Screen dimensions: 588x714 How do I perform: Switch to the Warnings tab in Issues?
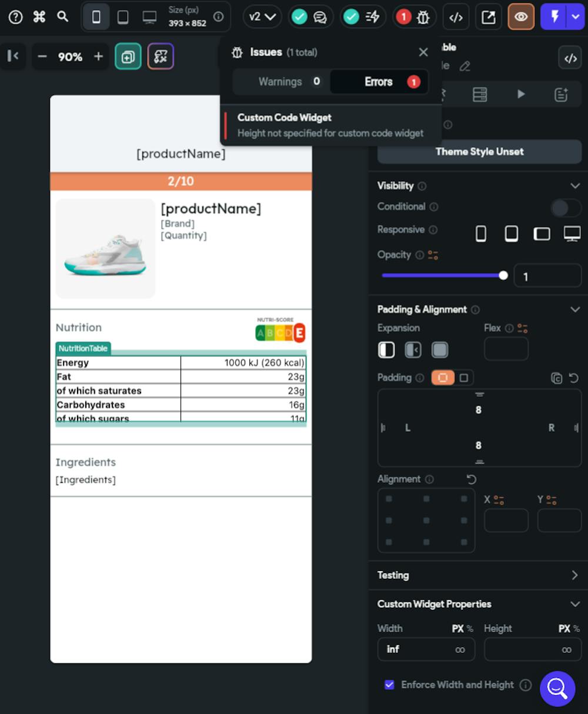click(280, 82)
